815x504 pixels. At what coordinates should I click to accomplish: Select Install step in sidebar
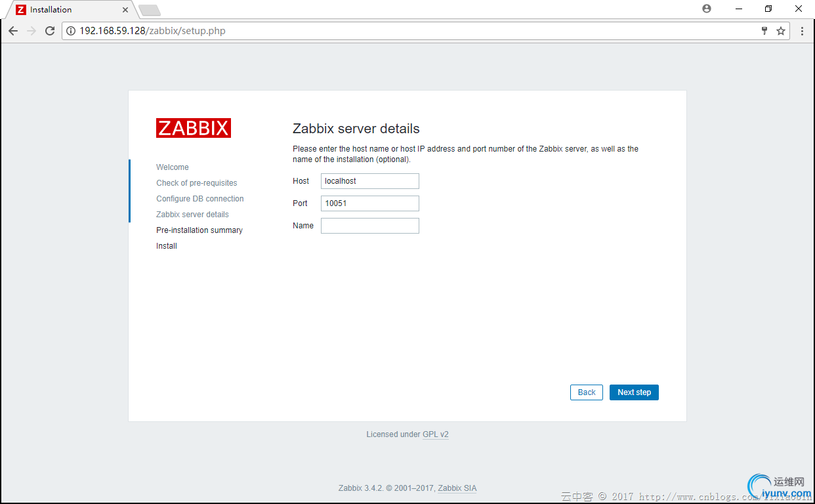click(167, 246)
